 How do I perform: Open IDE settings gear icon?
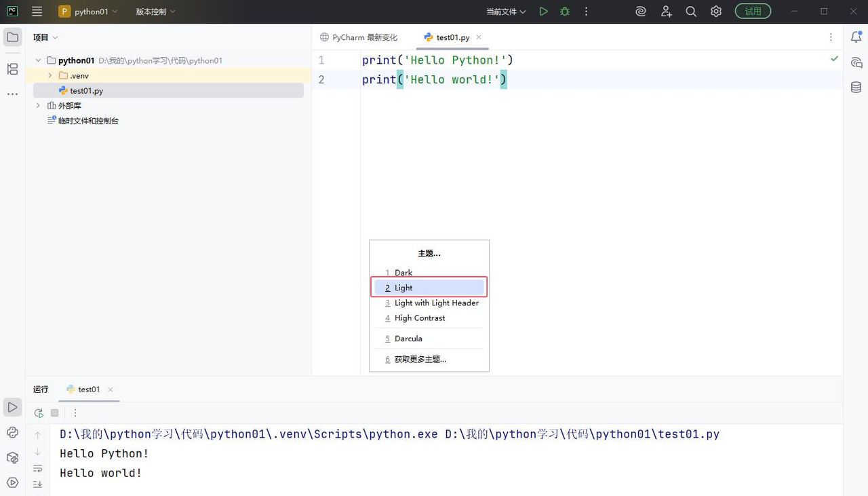point(716,12)
